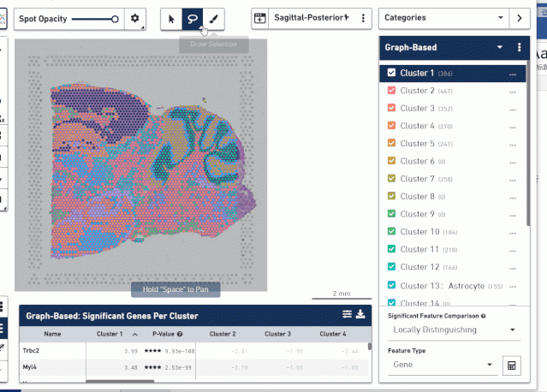The image size is (547, 392).
Task: Toggle the Cluster 10 checkbox
Action: (391, 232)
